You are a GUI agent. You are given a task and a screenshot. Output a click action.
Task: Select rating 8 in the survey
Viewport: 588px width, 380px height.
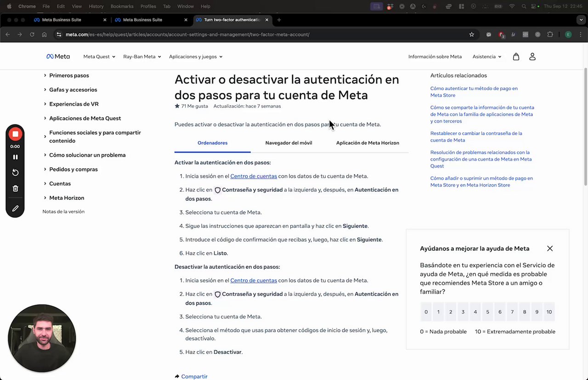click(x=525, y=312)
